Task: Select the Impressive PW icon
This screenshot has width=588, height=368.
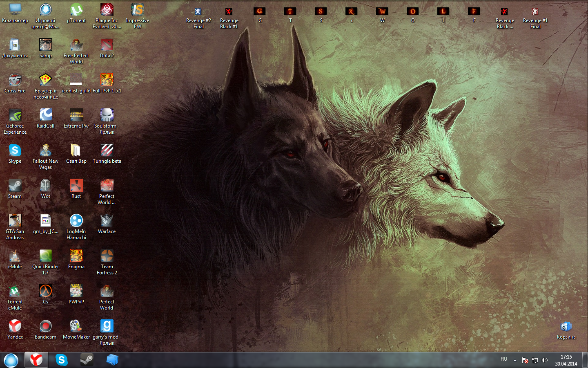Action: pyautogui.click(x=138, y=16)
